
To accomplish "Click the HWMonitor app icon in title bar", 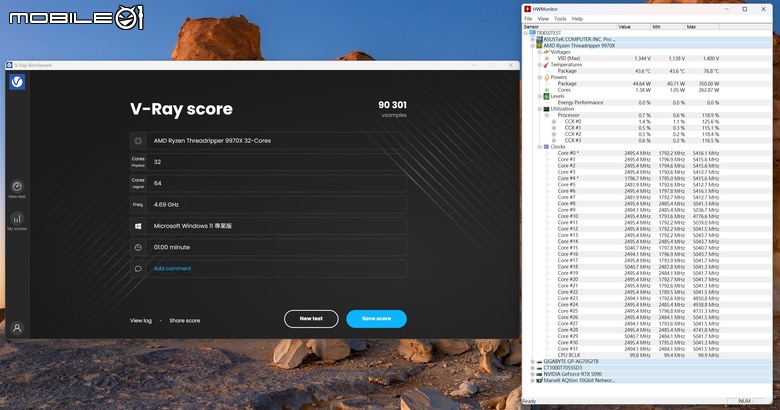I will click(x=528, y=9).
